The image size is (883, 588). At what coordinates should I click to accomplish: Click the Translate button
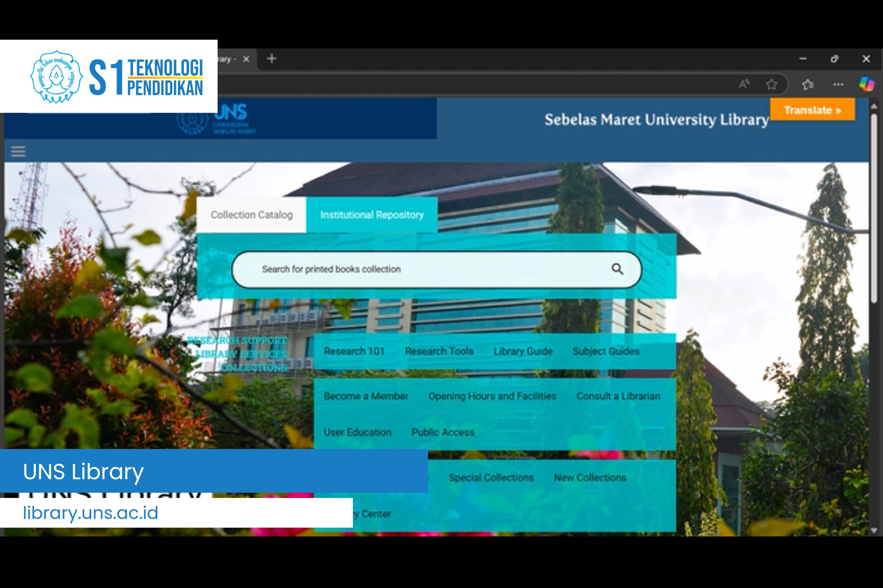pos(812,110)
